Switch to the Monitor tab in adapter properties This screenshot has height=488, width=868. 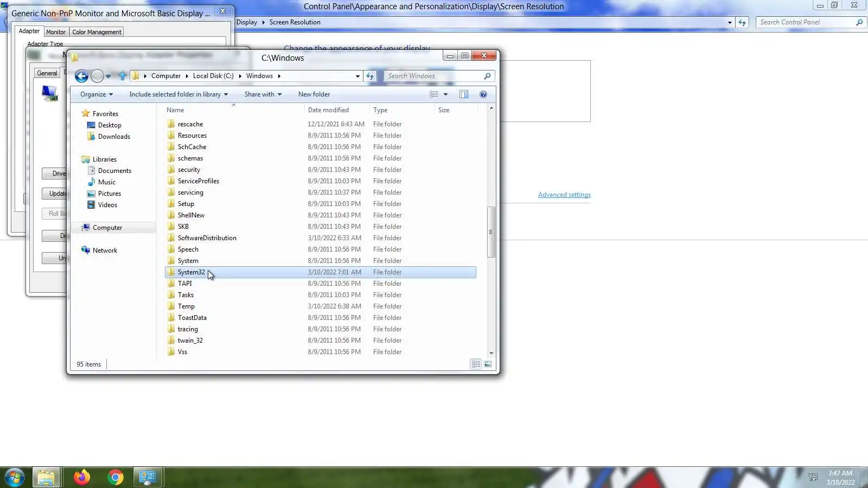56,32
